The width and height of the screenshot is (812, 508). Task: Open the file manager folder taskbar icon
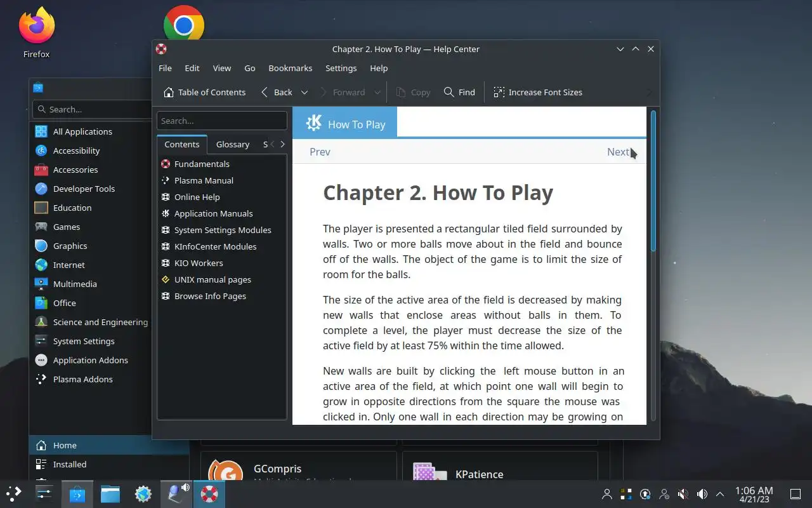click(110, 493)
